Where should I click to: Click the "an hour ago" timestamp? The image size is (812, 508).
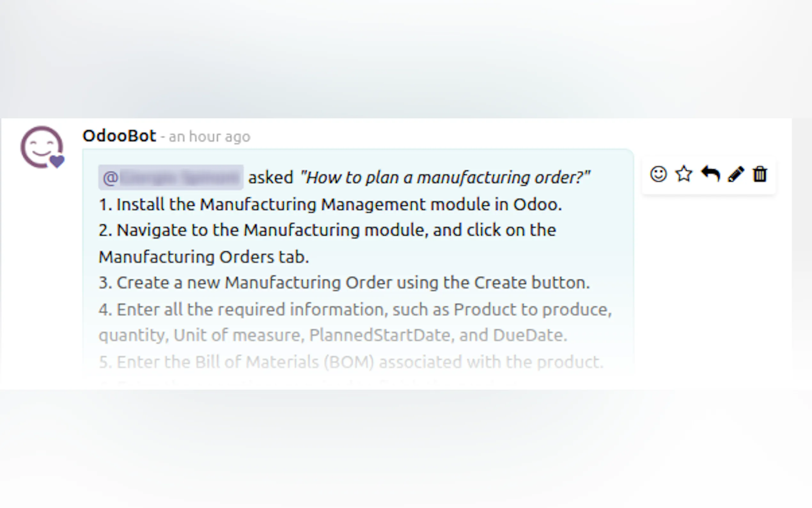click(209, 137)
